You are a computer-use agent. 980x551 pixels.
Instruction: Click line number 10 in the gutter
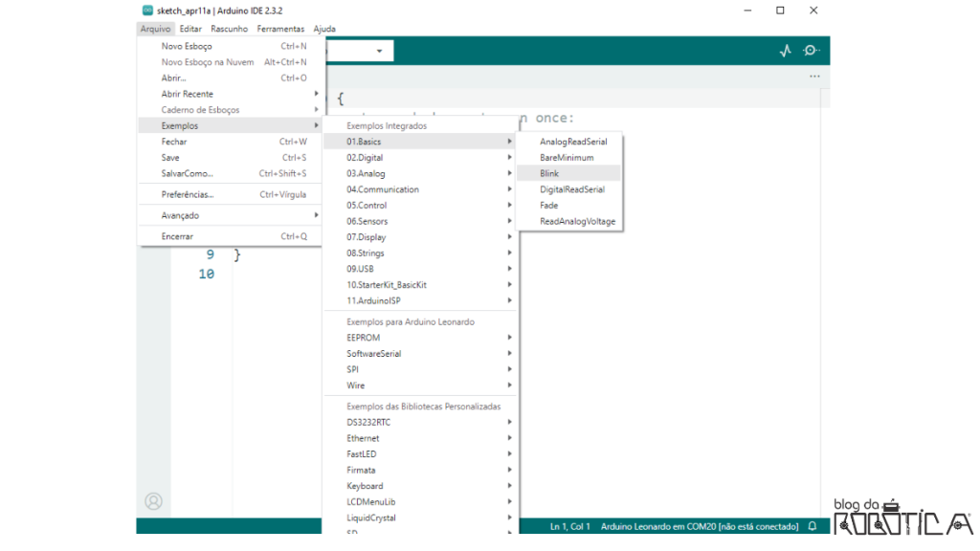coord(207,274)
